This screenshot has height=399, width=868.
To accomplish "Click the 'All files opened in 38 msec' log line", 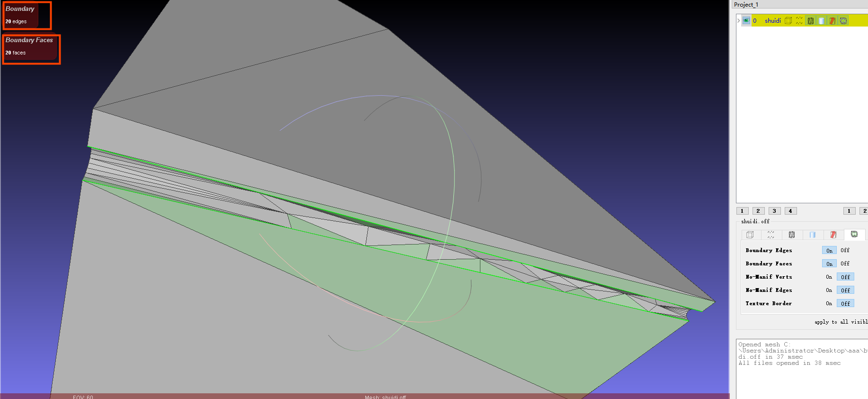I will (789, 363).
